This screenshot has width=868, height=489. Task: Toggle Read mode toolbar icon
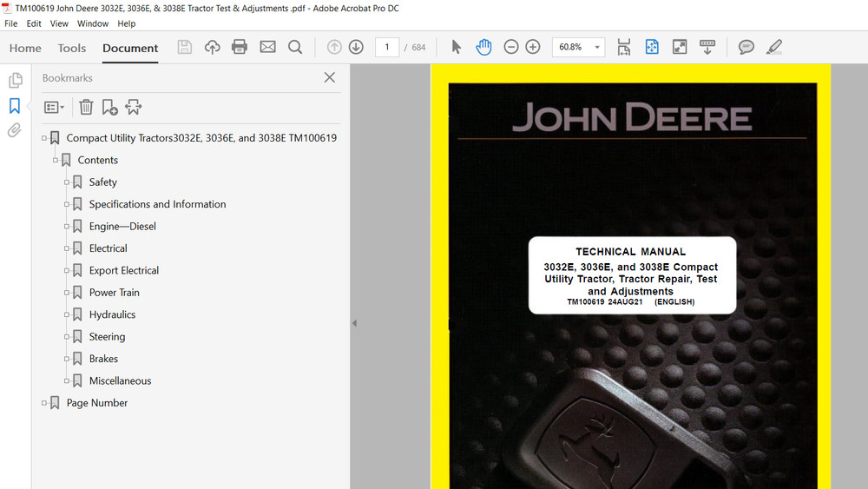click(707, 47)
